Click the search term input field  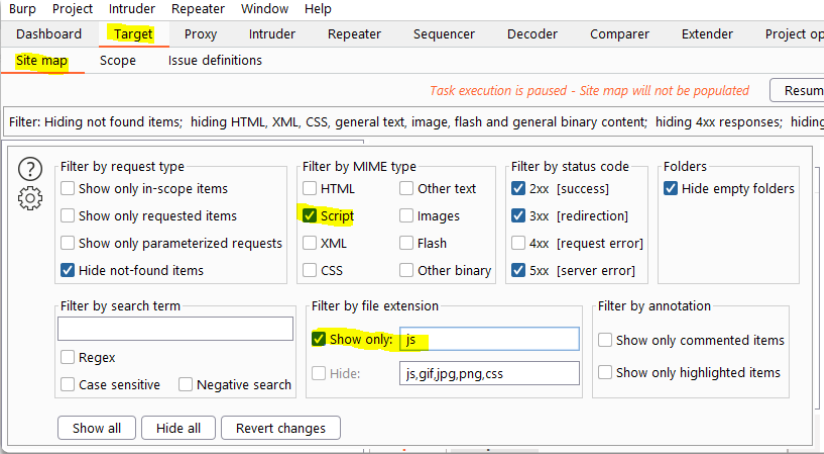pos(175,328)
